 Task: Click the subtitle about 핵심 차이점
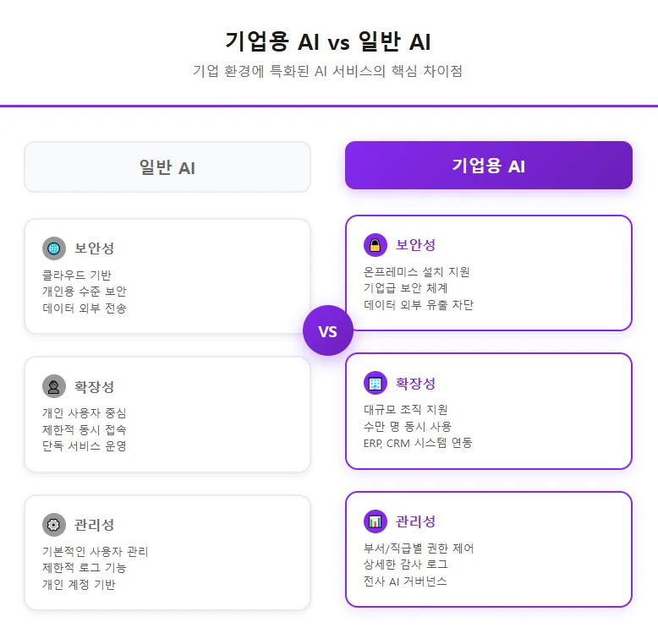click(328, 71)
